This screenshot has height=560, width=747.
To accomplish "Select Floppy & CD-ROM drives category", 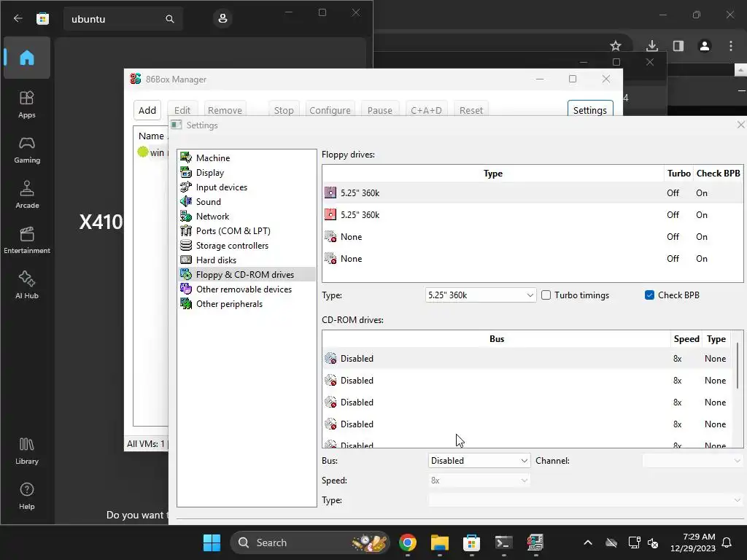I will tap(247, 275).
